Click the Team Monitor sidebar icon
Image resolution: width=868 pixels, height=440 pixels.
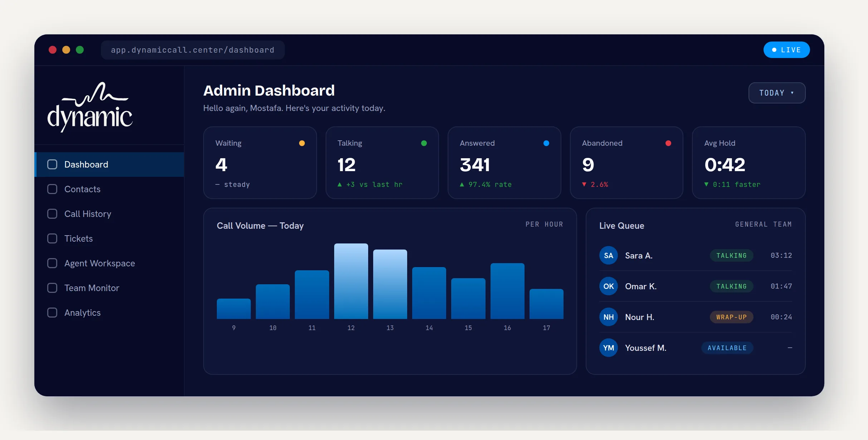(52, 288)
